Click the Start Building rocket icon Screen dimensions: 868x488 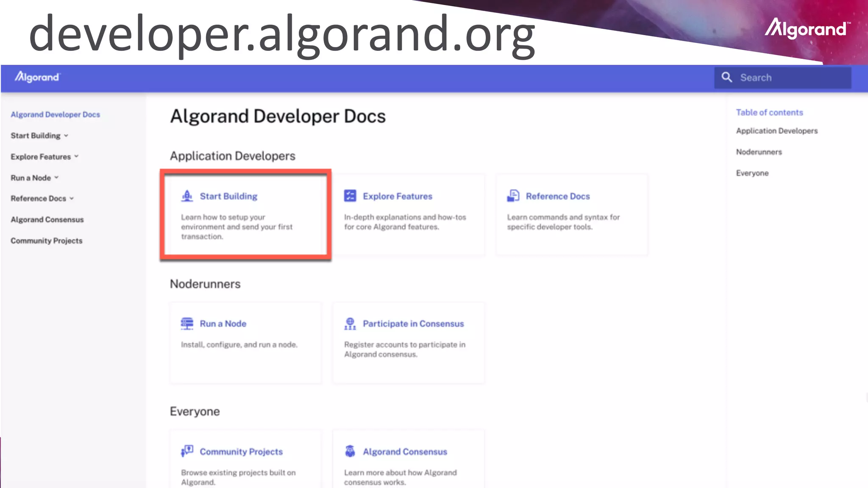point(187,196)
